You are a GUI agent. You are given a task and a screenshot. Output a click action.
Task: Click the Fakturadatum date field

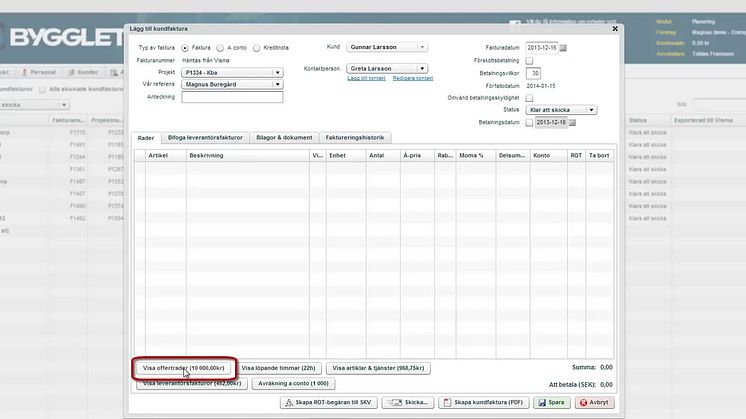tap(542, 48)
